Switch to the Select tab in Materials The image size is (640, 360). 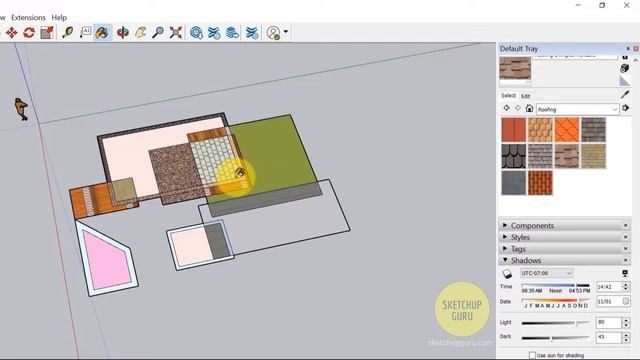click(x=509, y=96)
